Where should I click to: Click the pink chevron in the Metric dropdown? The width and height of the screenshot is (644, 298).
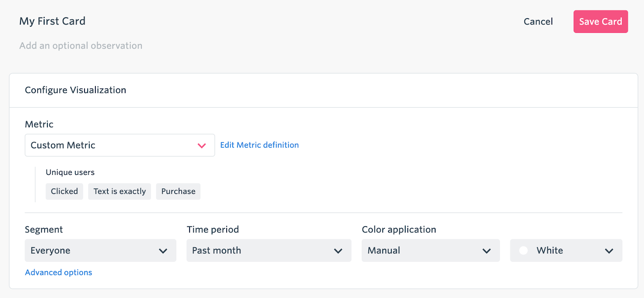click(202, 146)
